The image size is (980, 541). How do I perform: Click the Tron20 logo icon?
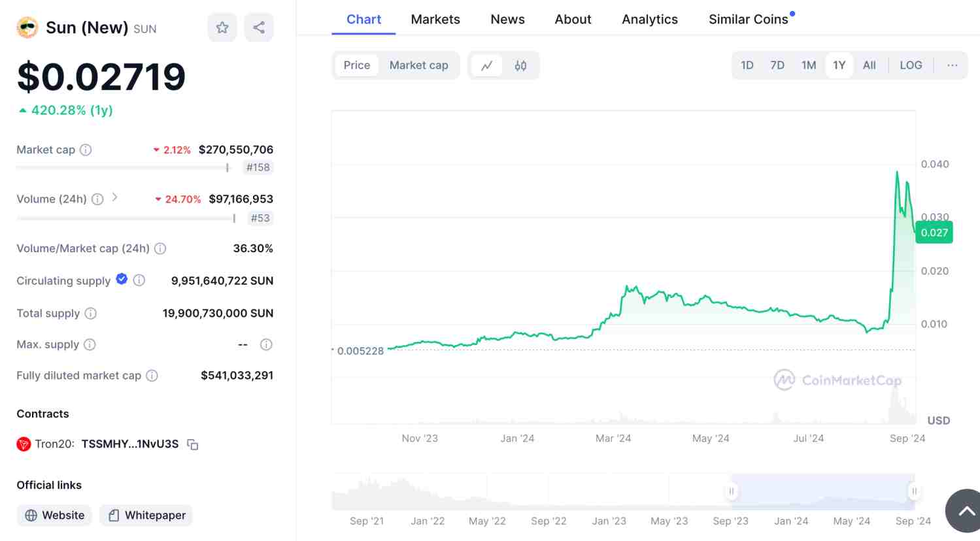click(24, 444)
